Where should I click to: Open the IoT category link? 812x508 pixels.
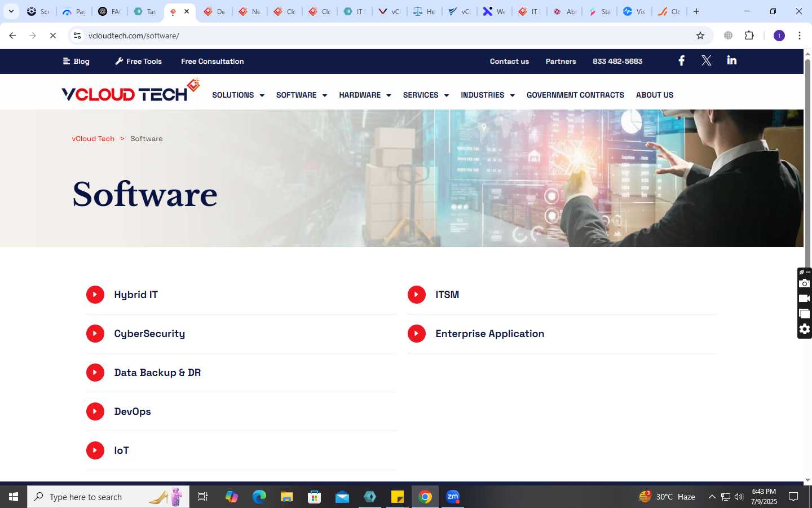click(121, 450)
